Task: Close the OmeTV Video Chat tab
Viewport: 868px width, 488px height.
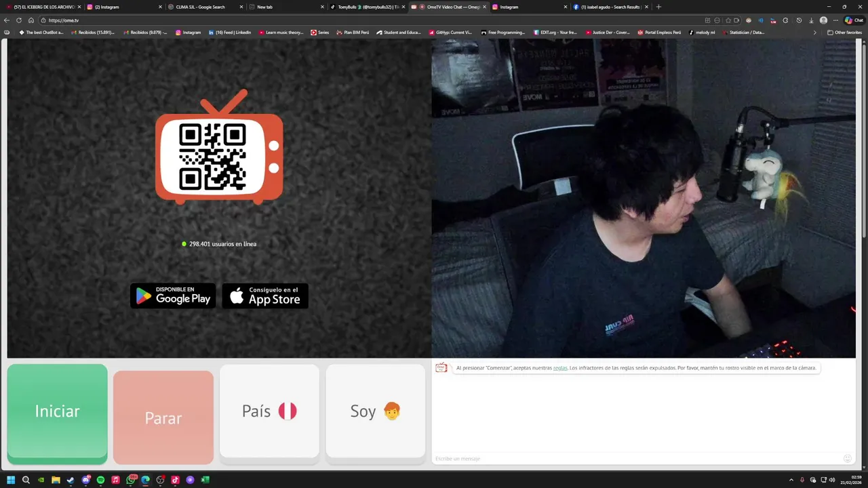Action: pyautogui.click(x=484, y=7)
